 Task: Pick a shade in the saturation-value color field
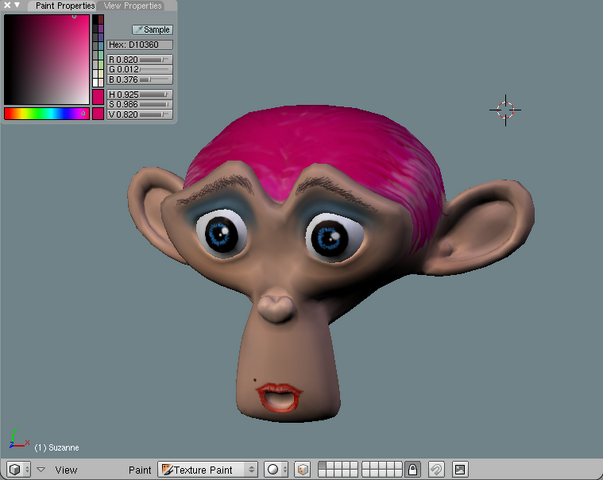(47, 60)
